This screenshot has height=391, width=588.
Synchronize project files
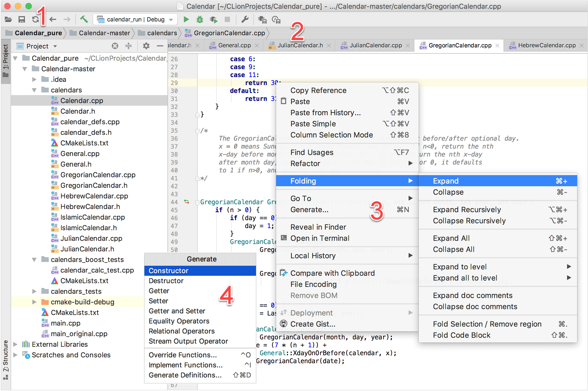[x=35, y=19]
